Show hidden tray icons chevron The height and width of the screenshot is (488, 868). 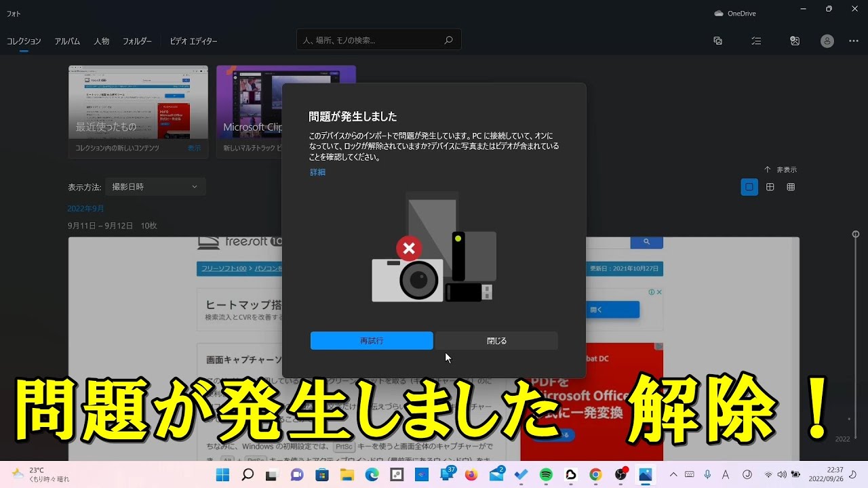coord(673,474)
